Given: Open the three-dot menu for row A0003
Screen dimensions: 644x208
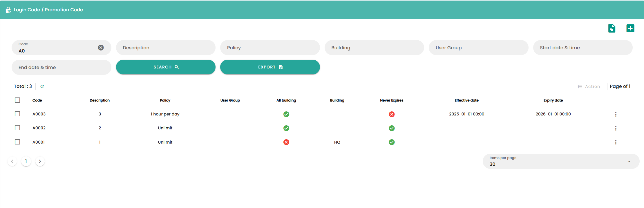Looking at the screenshot, I should tap(616, 114).
